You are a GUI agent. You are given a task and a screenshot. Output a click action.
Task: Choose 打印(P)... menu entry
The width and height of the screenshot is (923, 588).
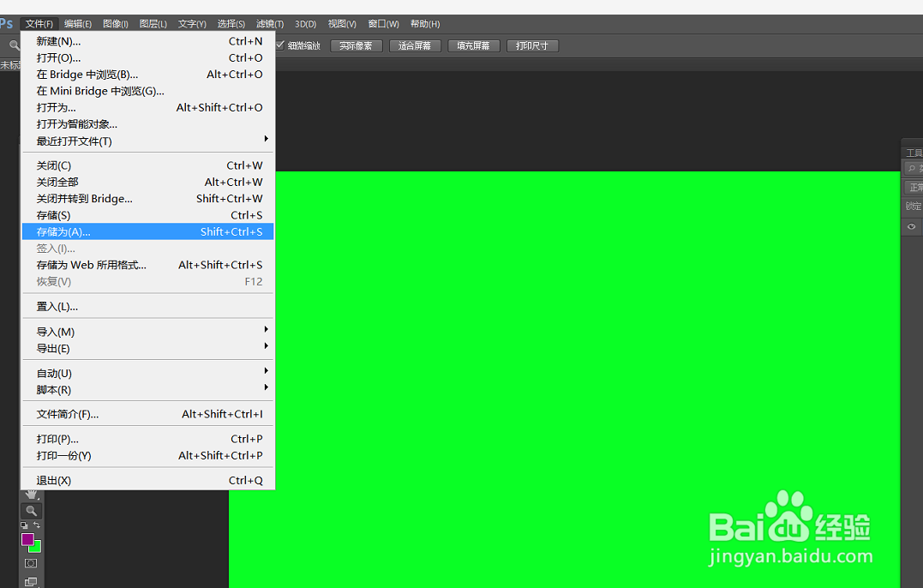pos(147,439)
